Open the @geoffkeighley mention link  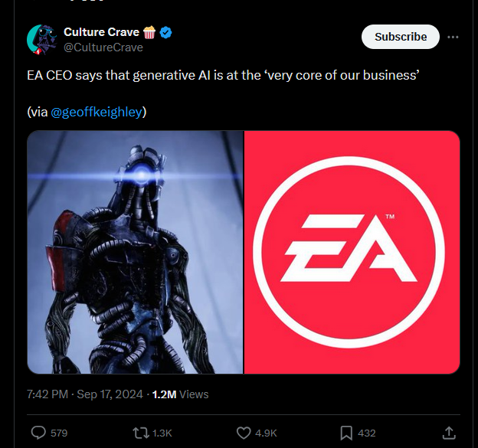[97, 112]
